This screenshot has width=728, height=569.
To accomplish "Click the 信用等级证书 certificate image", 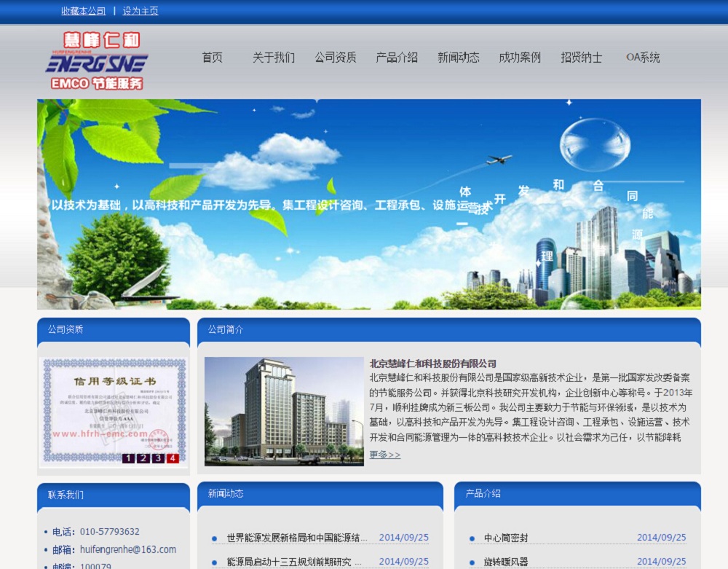I will tap(114, 412).
